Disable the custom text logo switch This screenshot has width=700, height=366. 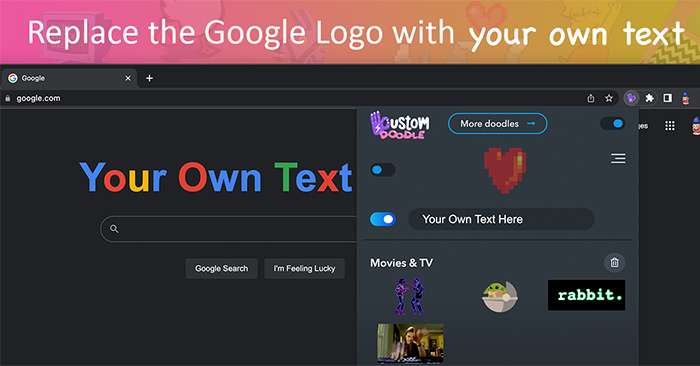383,219
